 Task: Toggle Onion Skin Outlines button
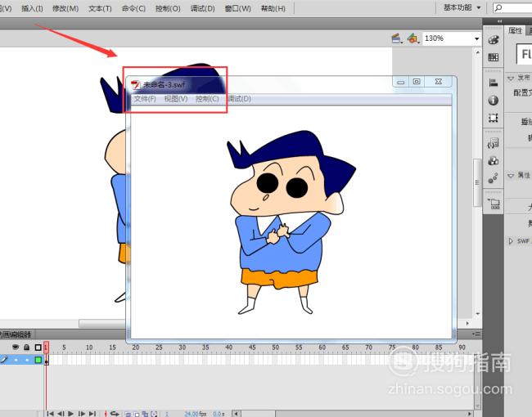137,414
